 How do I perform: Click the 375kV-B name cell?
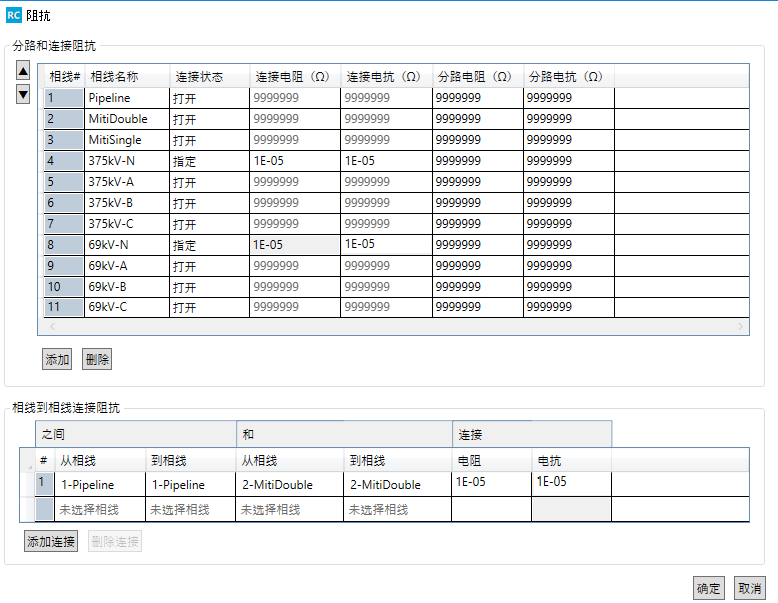pyautogui.click(x=127, y=203)
